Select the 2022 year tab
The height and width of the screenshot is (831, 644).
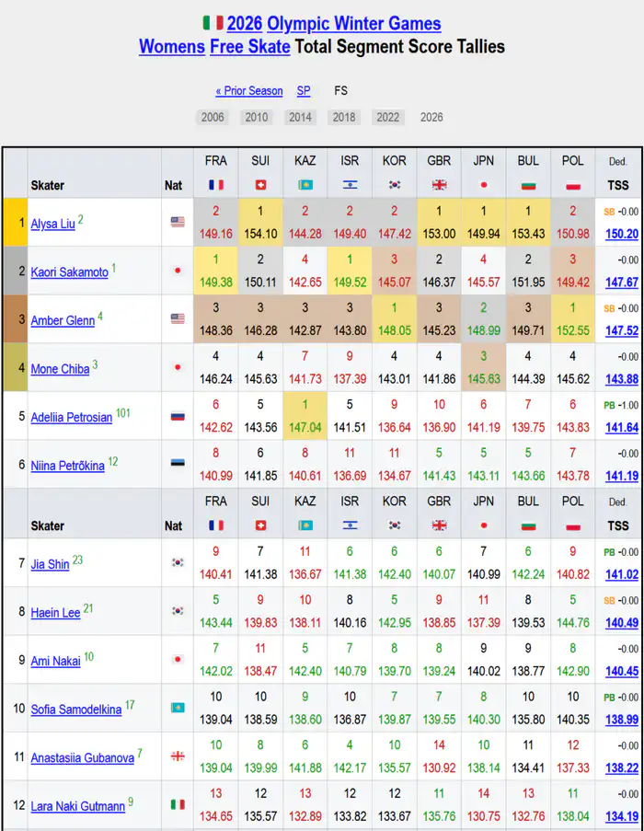point(388,117)
